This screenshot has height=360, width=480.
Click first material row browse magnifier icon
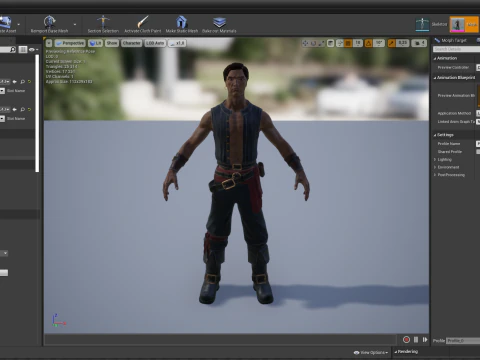click(x=23, y=82)
